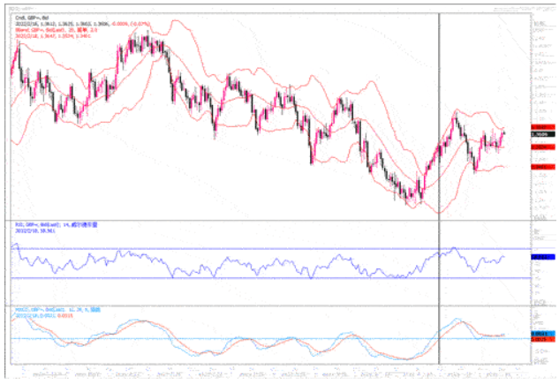
Task: Click the MACD zero horizontal line
Action: tap(265, 338)
